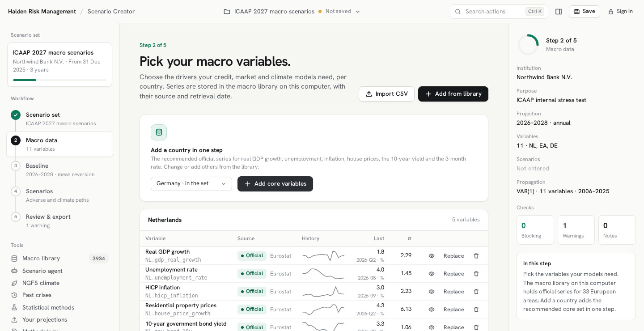Viewport: 644px width, 331px height.
Task: Open the Past crises tool
Action: (59, 295)
